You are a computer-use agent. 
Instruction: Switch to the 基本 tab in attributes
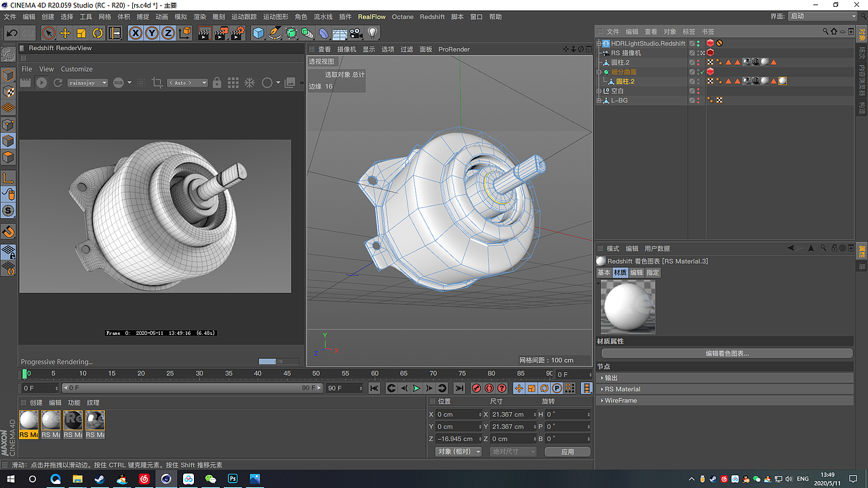604,272
